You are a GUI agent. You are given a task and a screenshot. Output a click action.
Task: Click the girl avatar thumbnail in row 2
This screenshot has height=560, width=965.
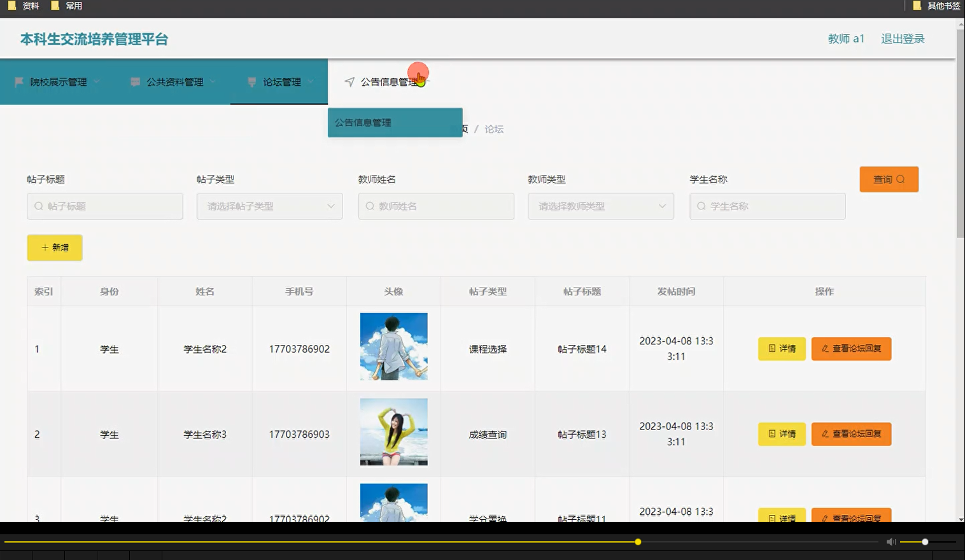(x=393, y=431)
